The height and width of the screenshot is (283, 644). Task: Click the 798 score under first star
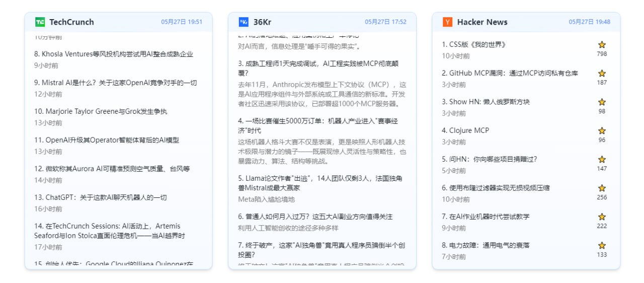(x=602, y=54)
